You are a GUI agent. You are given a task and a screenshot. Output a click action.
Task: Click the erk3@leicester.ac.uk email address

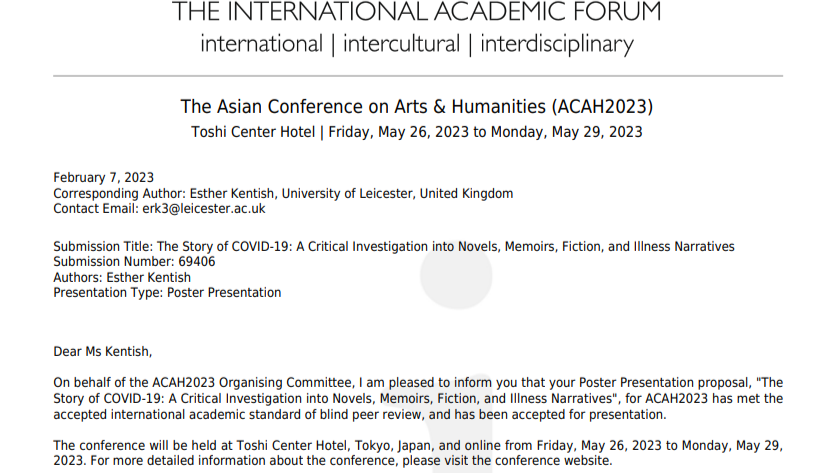204,209
